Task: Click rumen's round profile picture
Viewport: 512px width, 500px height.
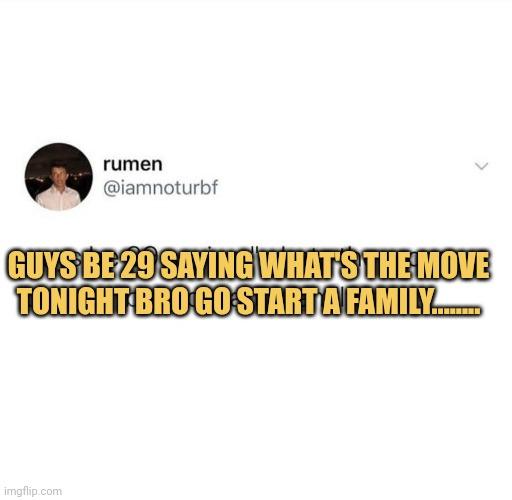Action: (59, 177)
